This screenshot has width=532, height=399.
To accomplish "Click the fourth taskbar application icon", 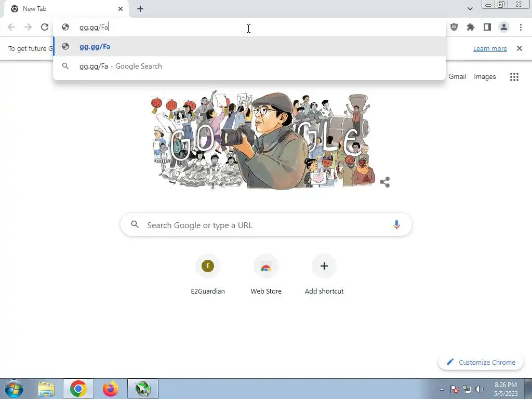I will coord(143,389).
